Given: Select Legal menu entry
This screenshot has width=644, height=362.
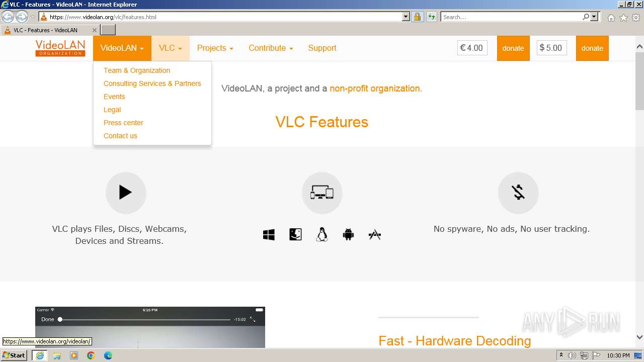Looking at the screenshot, I should tap(112, 110).
